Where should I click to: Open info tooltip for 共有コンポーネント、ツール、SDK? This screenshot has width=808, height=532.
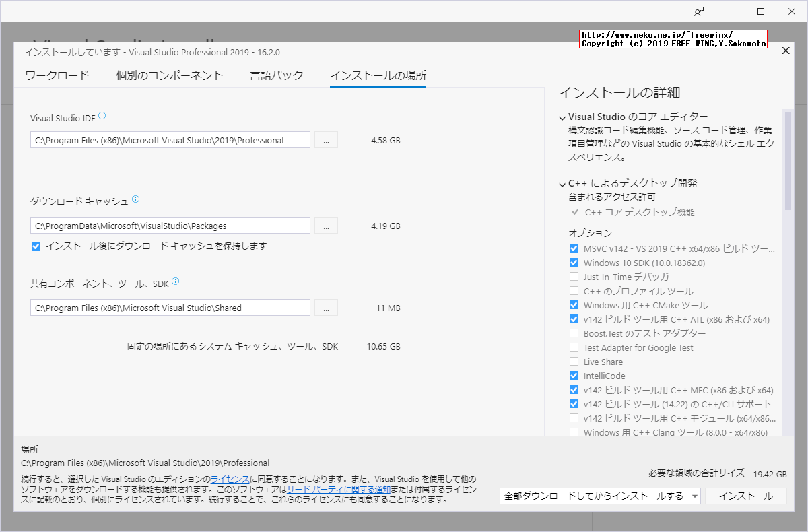coord(175,281)
